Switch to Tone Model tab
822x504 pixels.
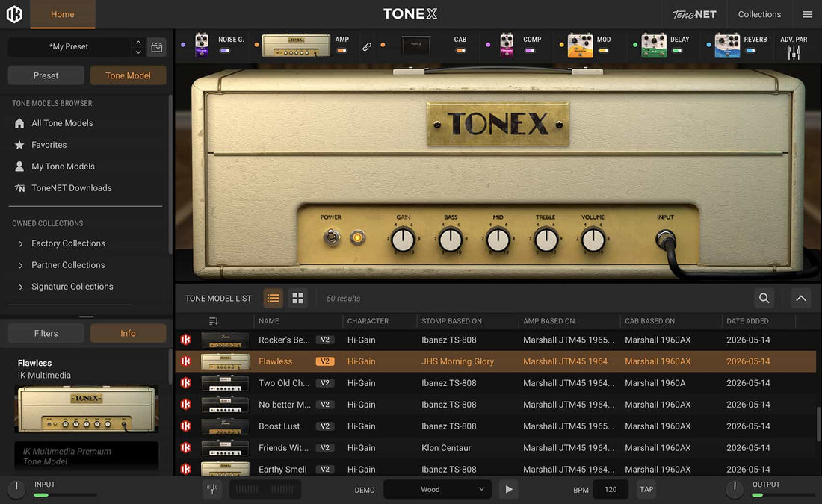point(128,75)
